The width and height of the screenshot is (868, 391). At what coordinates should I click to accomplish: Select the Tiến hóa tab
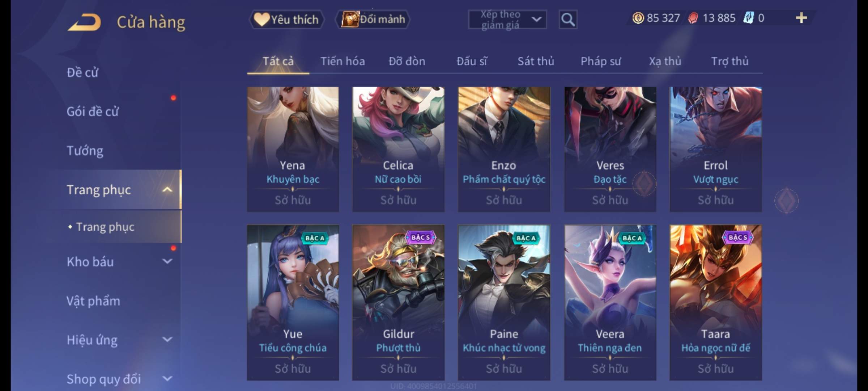[342, 61]
